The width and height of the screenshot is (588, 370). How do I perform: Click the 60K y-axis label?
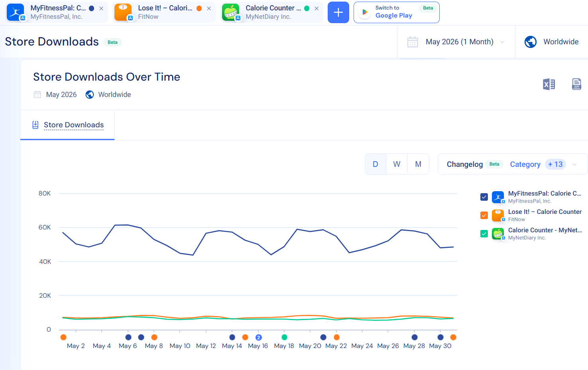(45, 228)
